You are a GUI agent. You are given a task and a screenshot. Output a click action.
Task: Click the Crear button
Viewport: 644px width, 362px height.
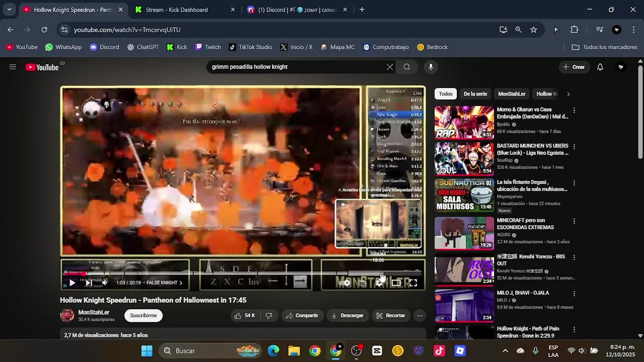(x=574, y=67)
